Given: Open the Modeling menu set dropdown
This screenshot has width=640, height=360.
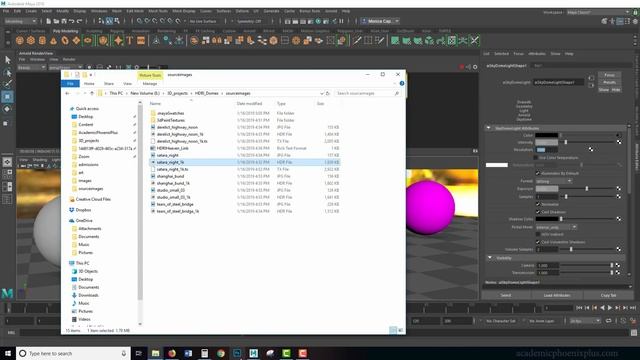Looking at the screenshot, I should [20, 21].
